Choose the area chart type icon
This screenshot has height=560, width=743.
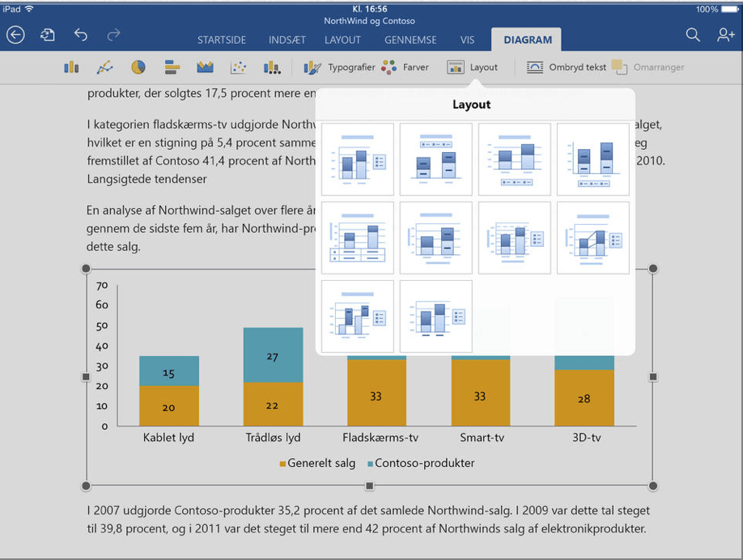pyautogui.click(x=206, y=67)
